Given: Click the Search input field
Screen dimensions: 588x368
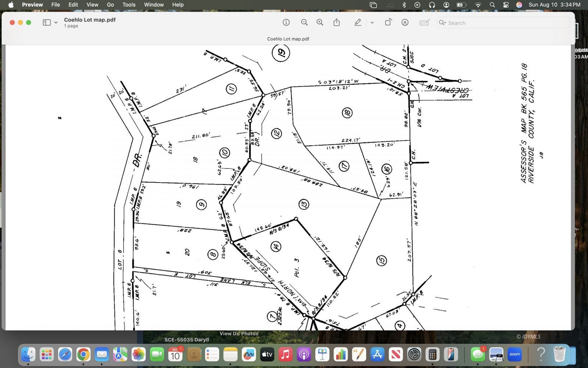Looking at the screenshot, I should click(507, 23).
